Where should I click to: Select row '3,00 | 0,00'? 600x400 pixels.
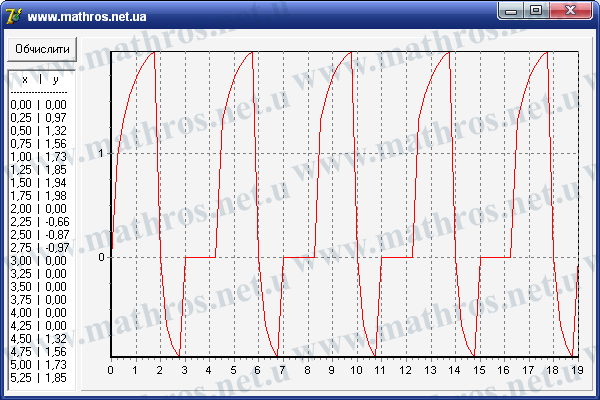click(39, 261)
